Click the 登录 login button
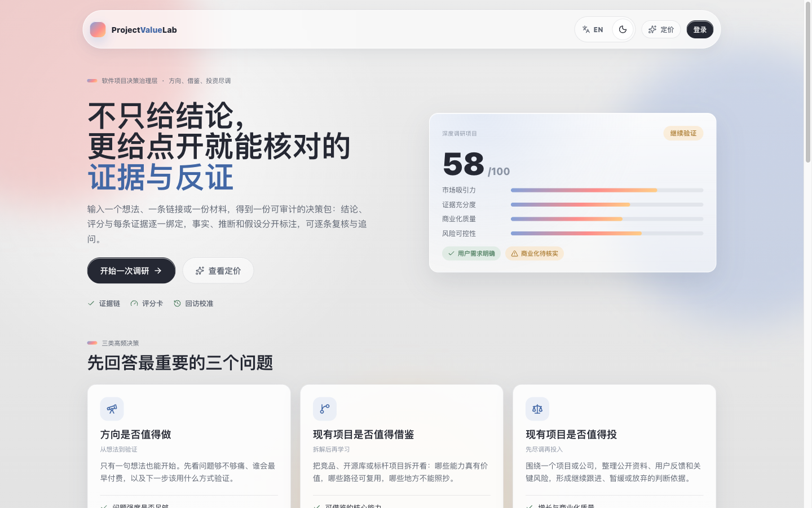 [700, 29]
